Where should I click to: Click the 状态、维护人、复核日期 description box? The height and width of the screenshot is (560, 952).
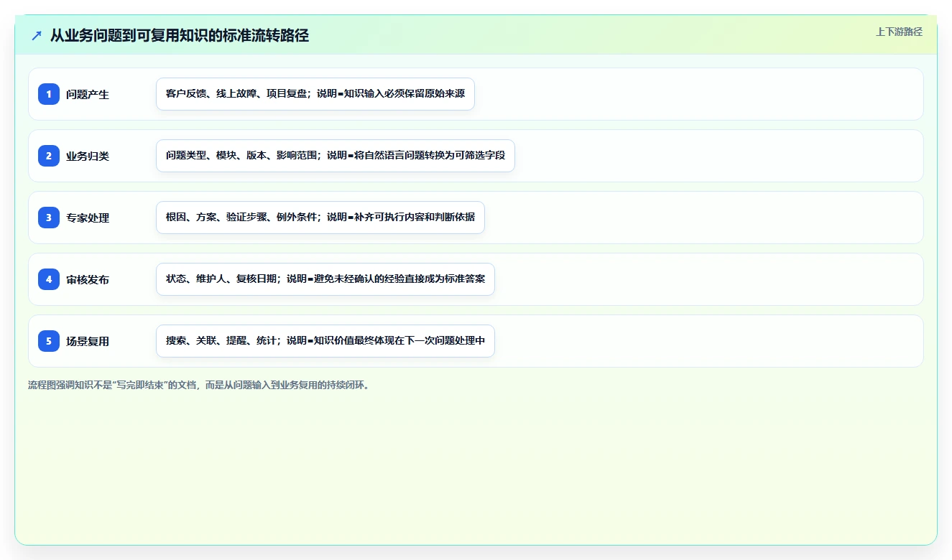325,279
